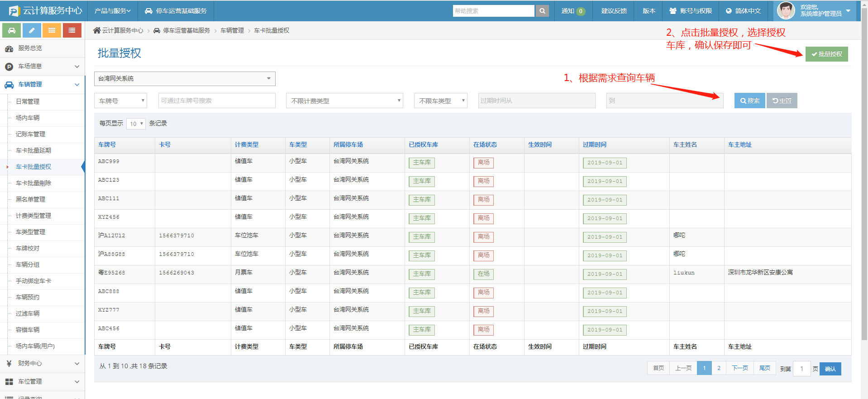The image size is (868, 399).
Task: Expand the 财务中心 sidebar section
Action: click(42, 363)
